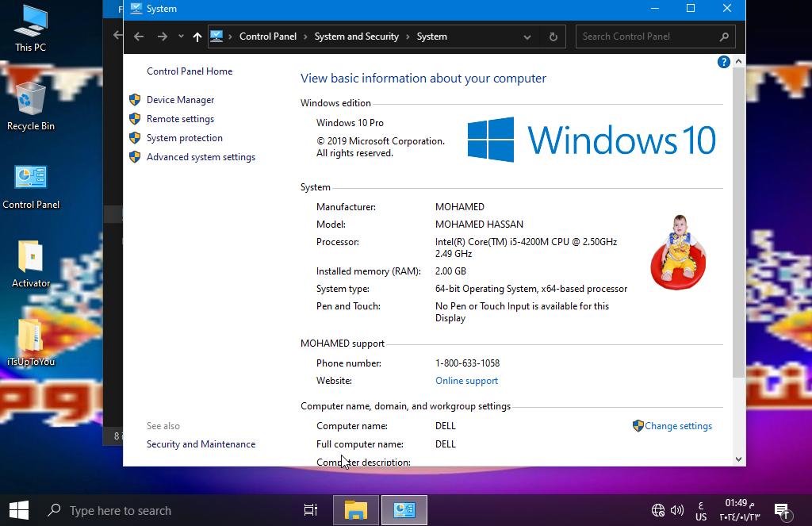Screen dimensions: 812x526
Task: Navigate back with the back arrow
Action: tap(138, 36)
